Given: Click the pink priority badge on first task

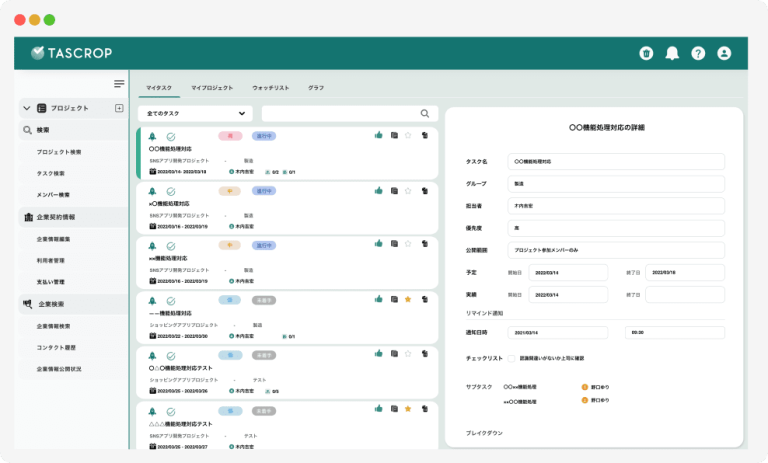Looking at the screenshot, I should click(x=229, y=135).
